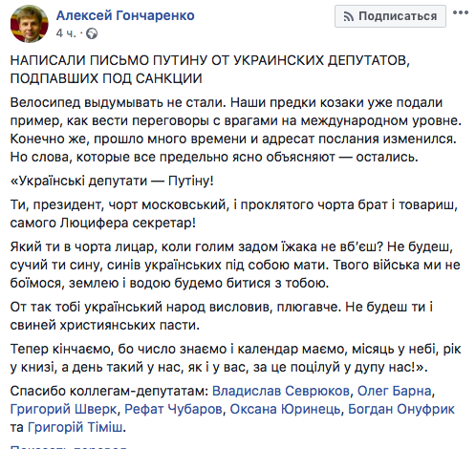Click the RSS icon on Подписаться
Viewport: 476px width, 449px height.
click(349, 16)
